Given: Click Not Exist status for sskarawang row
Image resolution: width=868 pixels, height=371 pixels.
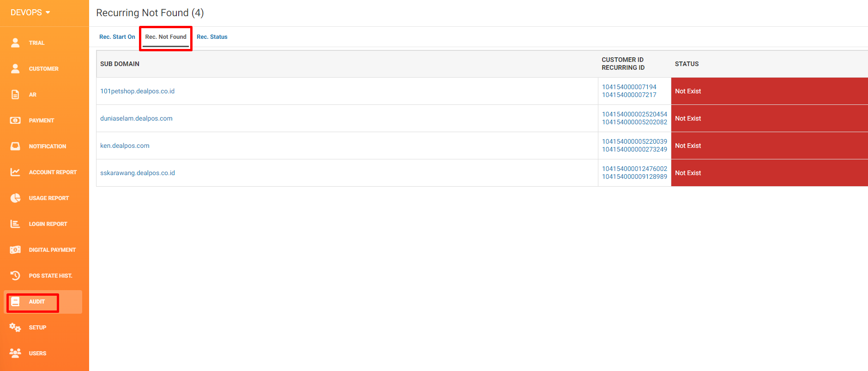Looking at the screenshot, I should pos(688,173).
